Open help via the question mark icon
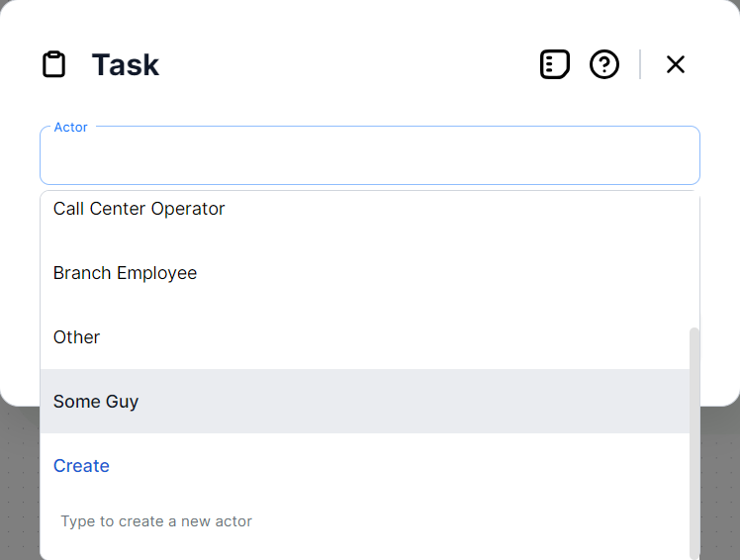Screen dimensions: 740x560 click(x=604, y=64)
